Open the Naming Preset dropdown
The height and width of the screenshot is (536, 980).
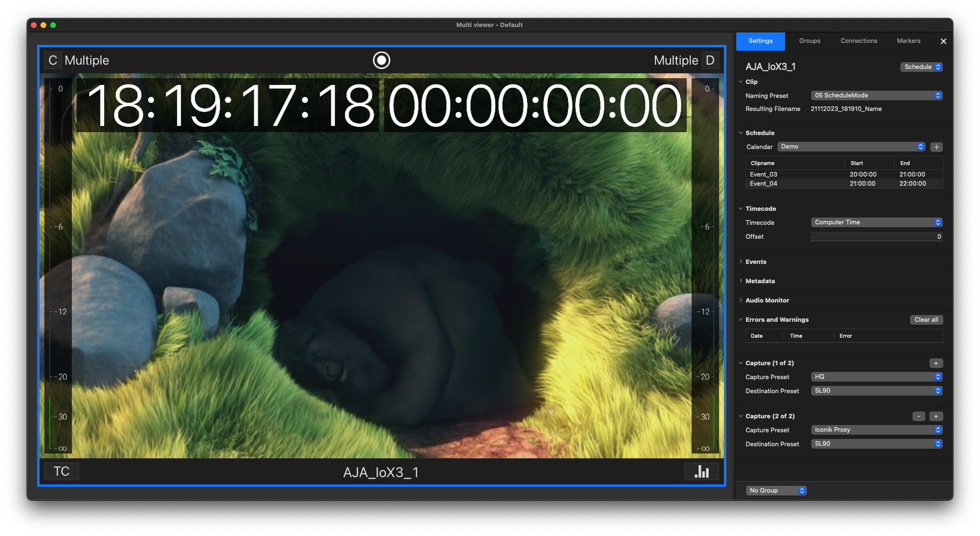point(876,96)
